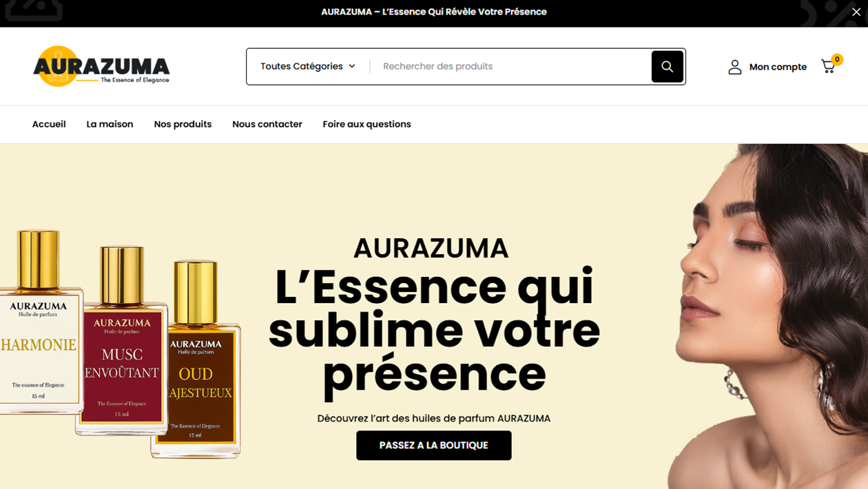Click the AURAZUMA logo
Screen dimensions: 868x489
click(x=101, y=66)
